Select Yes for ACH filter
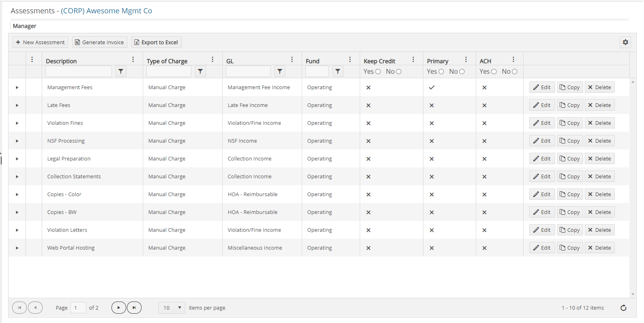 click(494, 72)
